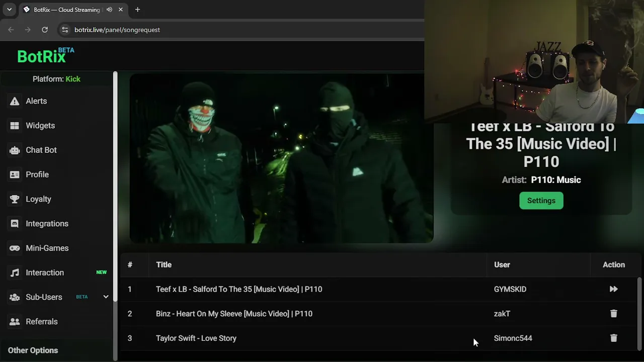This screenshot has width=644, height=362.
Task: Open a new browser tab
Action: pyautogui.click(x=137, y=10)
